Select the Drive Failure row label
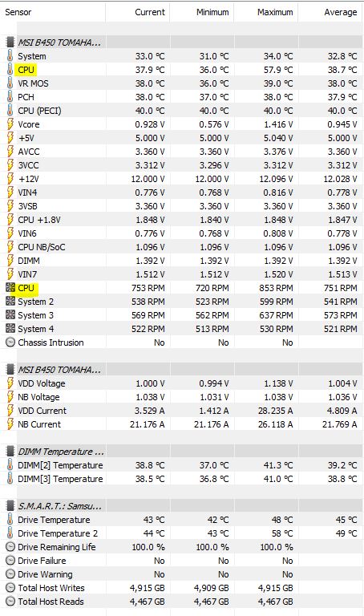Image resolution: width=364 pixels, height=616 pixels. click(42, 561)
